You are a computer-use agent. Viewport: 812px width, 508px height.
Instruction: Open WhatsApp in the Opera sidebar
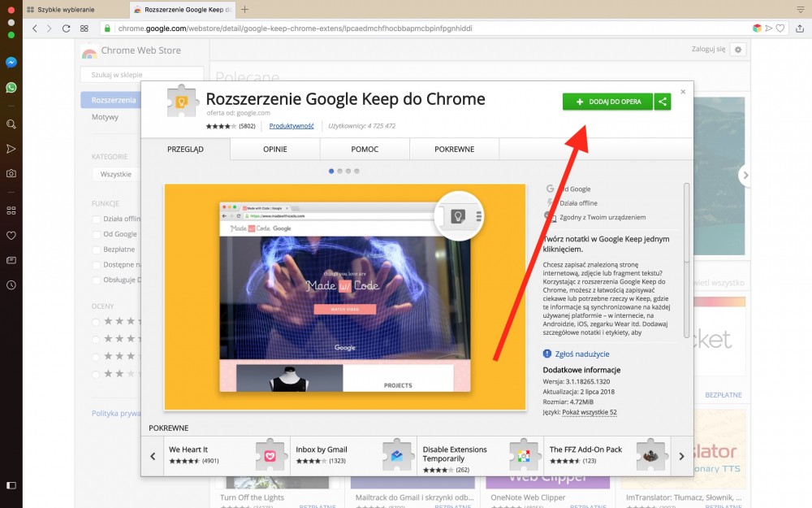tap(11, 88)
